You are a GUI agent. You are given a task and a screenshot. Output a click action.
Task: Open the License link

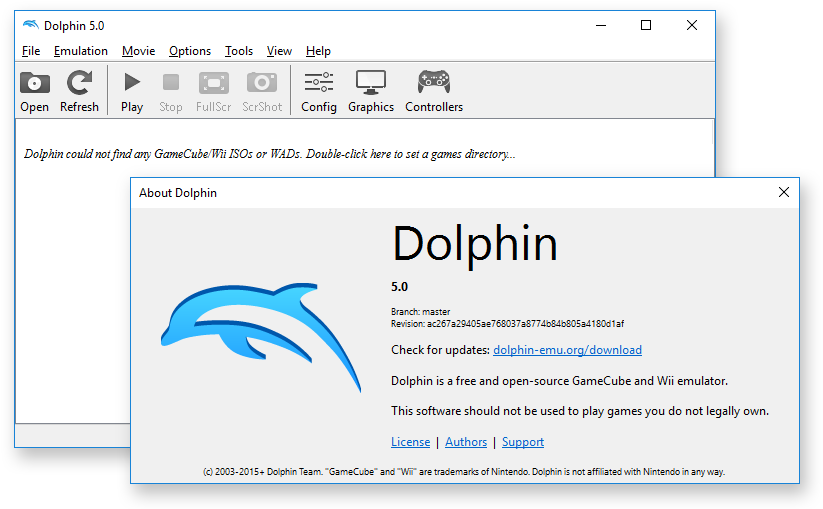[x=410, y=442]
